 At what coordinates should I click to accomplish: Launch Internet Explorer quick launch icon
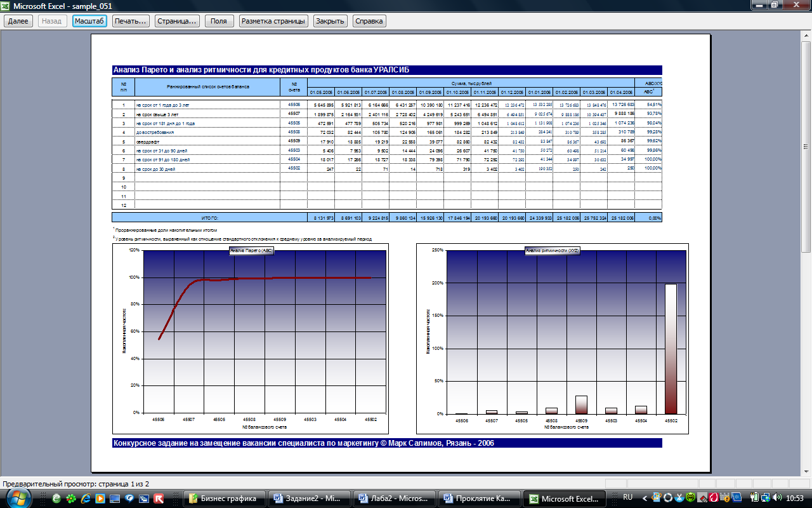86,498
